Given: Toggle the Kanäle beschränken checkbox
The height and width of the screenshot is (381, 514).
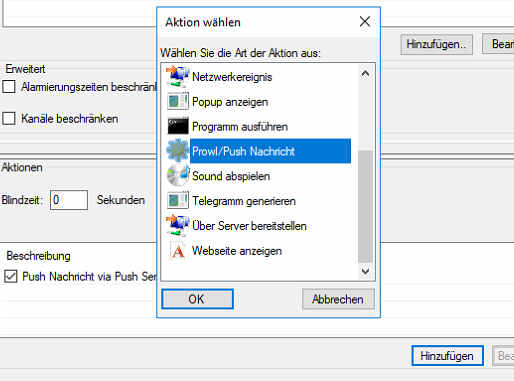Looking at the screenshot, I should click(9, 118).
